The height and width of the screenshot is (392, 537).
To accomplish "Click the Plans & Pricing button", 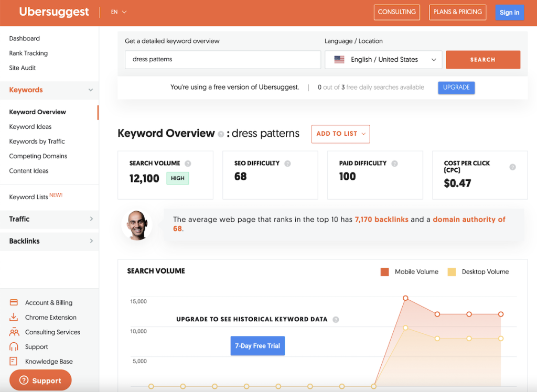I will pos(457,12).
